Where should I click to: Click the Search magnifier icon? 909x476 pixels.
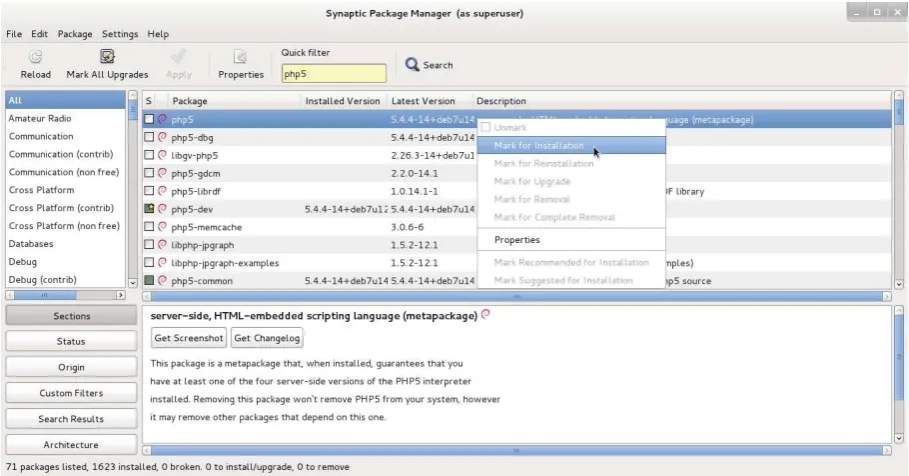pyautogui.click(x=412, y=64)
